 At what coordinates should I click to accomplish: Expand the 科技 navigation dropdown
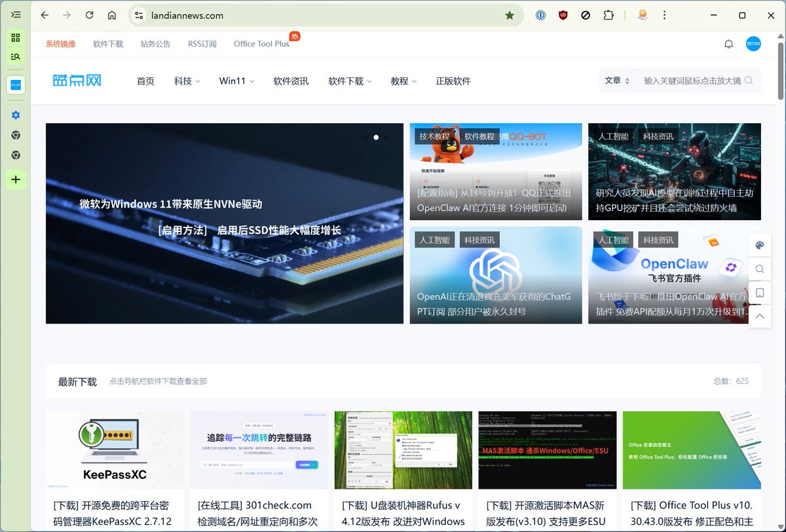pyautogui.click(x=186, y=81)
